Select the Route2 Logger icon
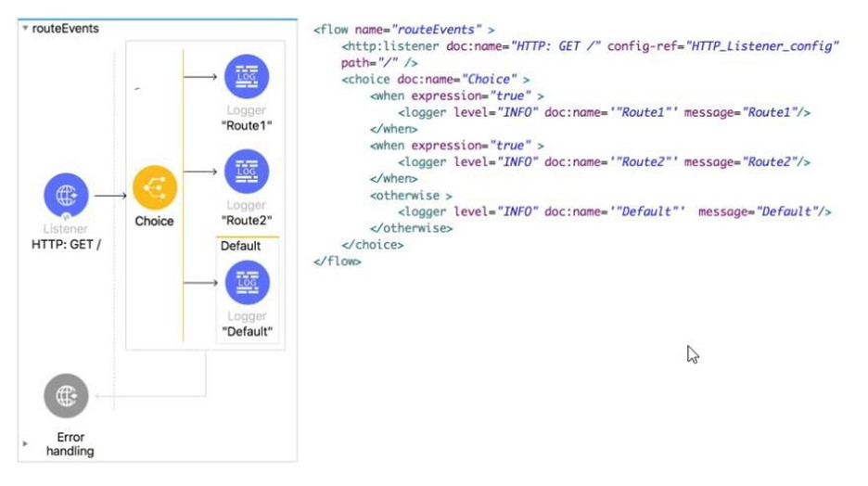868x486 pixels. pos(247,172)
